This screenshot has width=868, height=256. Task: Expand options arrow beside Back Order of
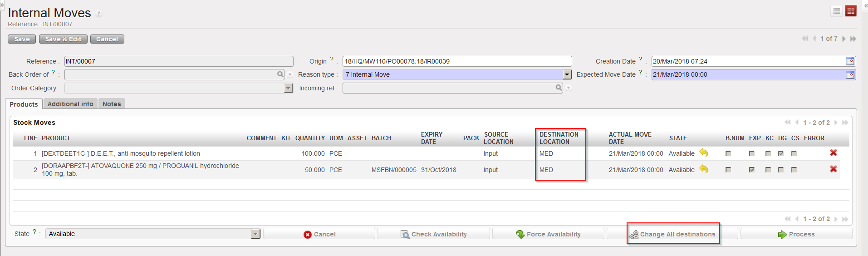click(x=290, y=75)
